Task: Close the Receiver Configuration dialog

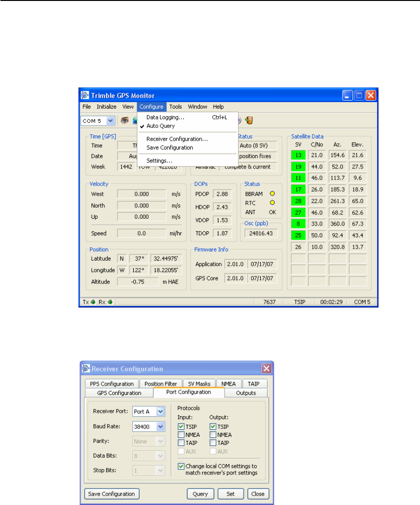Action: coord(266,369)
